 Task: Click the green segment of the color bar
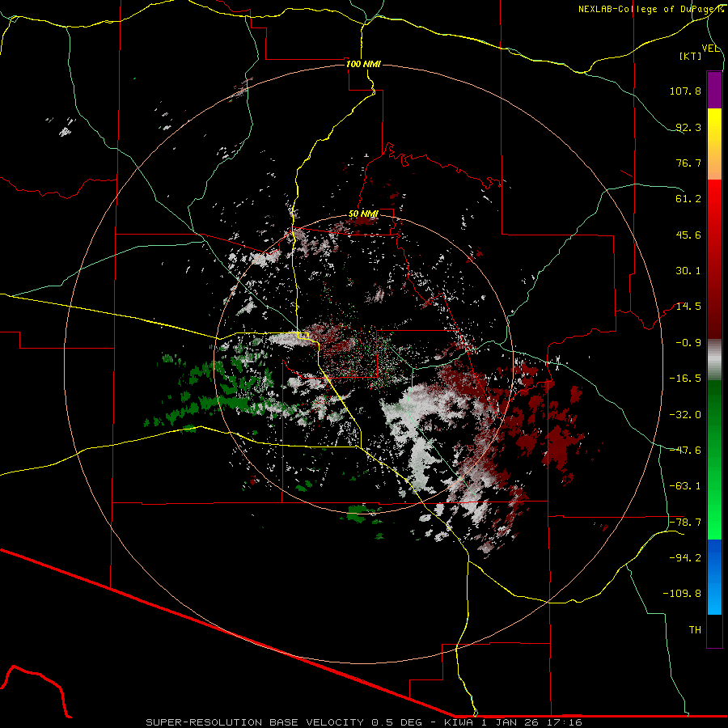pos(714,459)
